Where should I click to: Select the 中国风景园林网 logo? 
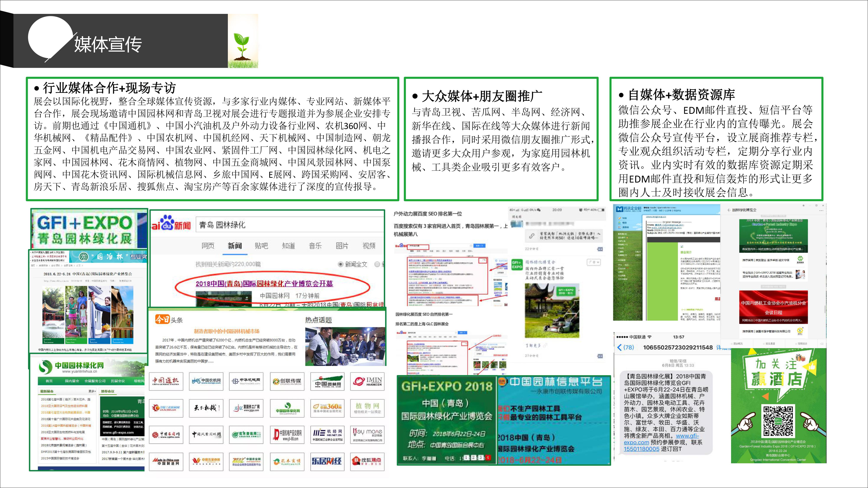point(206,434)
